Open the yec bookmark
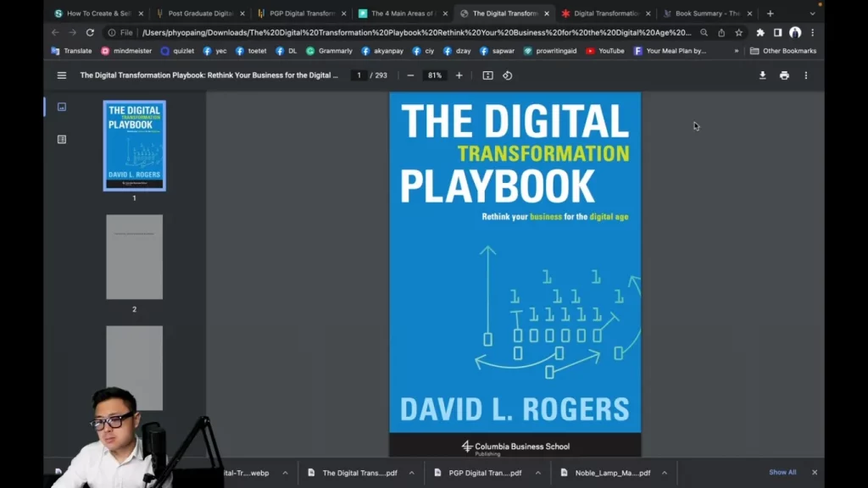The image size is (868, 488). tap(214, 51)
